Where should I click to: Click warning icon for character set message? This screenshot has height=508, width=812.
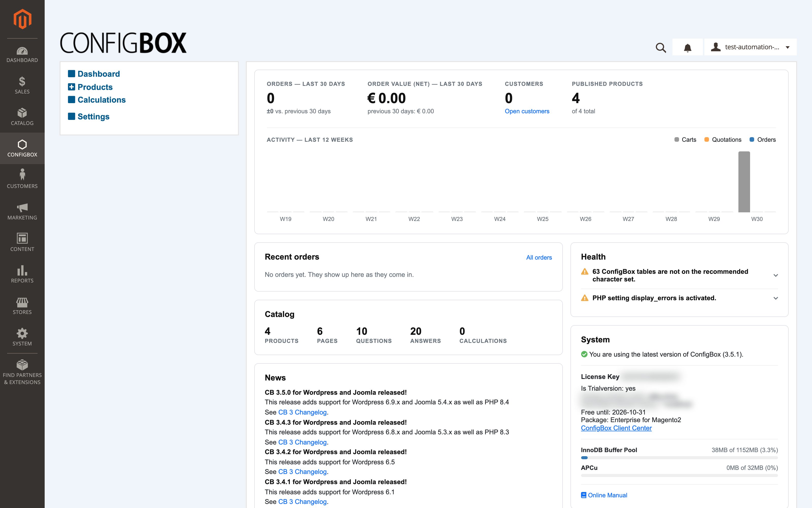click(584, 272)
